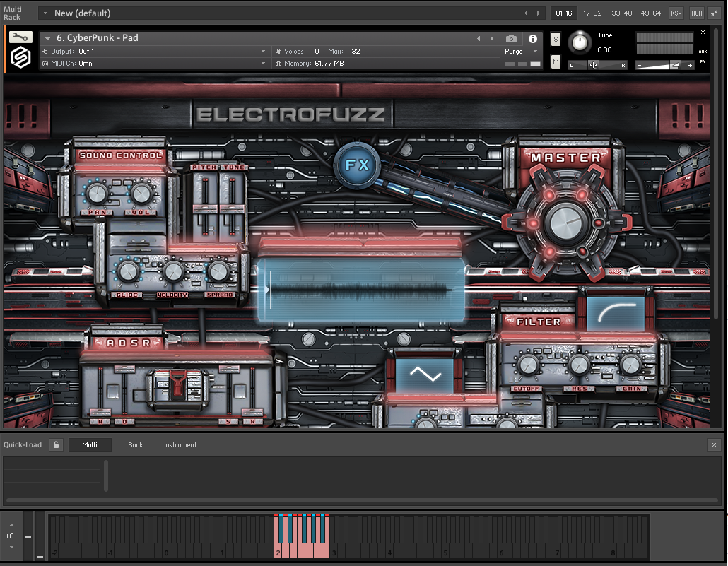Select the Instrument tab in Quick-Load
The image size is (728, 566).
pos(180,445)
